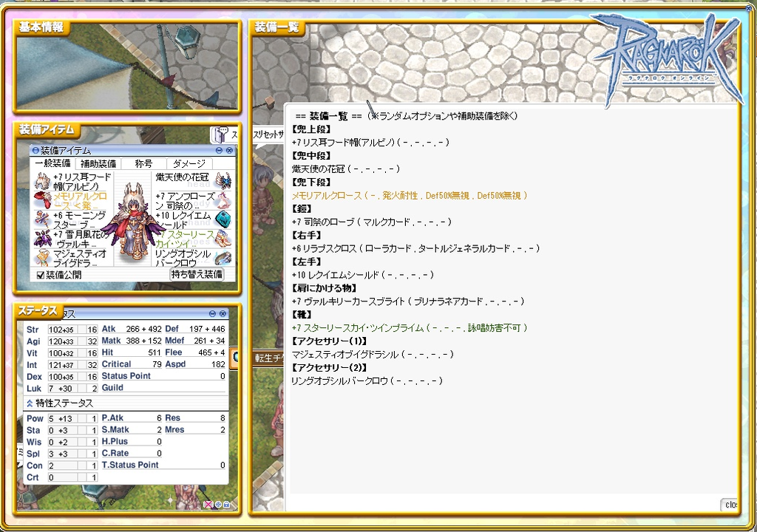Click the 【兜上段】 heading in equipment list
757x532 pixels.
tap(311, 129)
